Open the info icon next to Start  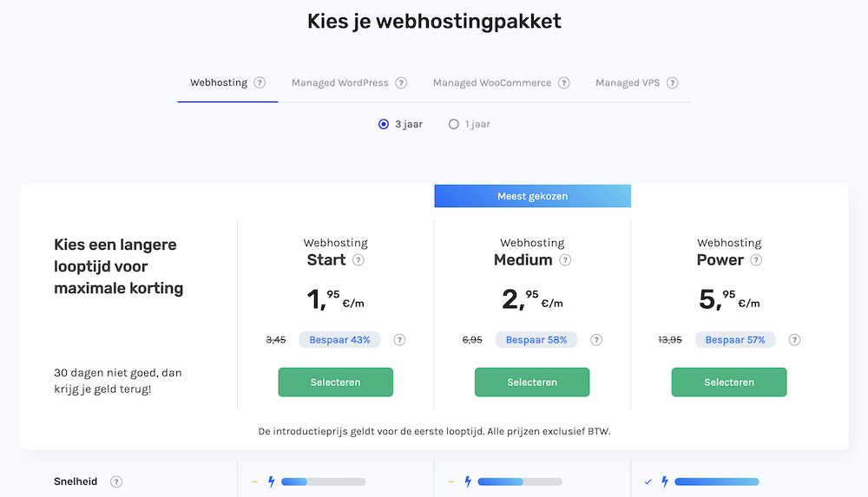click(358, 260)
